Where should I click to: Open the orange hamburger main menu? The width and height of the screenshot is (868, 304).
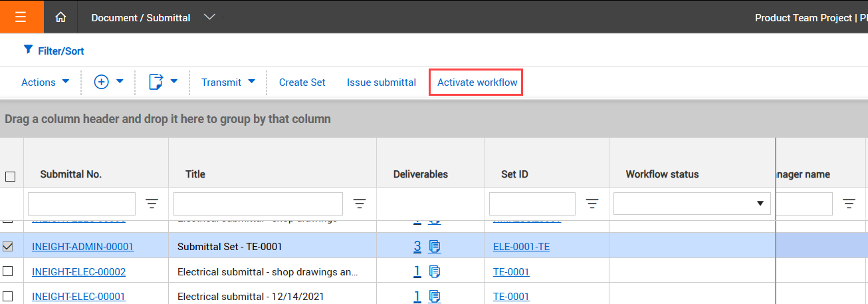pyautogui.click(x=21, y=17)
